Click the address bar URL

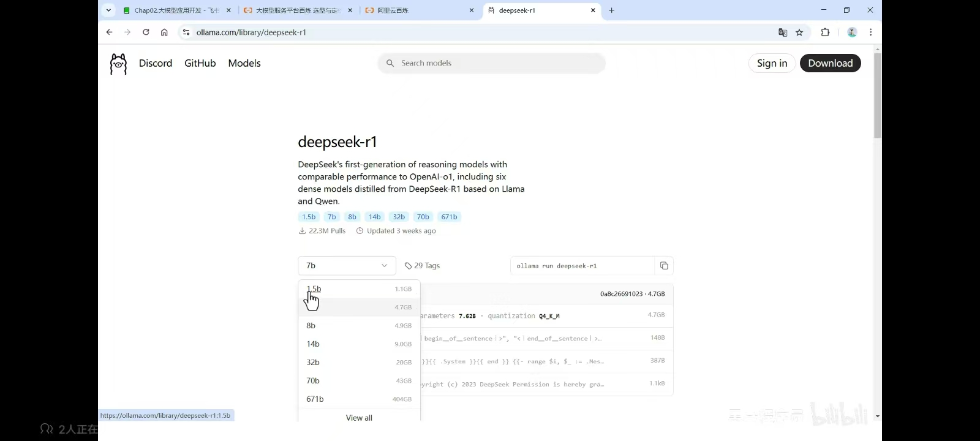pyautogui.click(x=251, y=32)
